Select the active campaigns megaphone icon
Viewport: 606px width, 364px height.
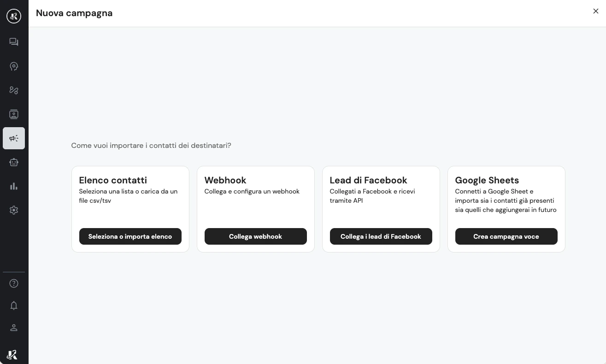click(14, 138)
